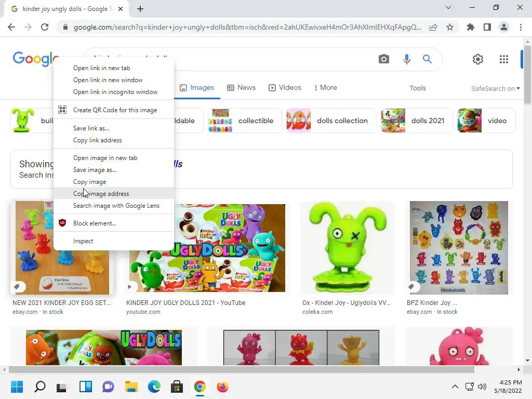Open the KINDER JOY UGLY DOLLS 2021 YouTube result
Image resolution: width=532 pixels, height=399 pixels.
[185, 303]
